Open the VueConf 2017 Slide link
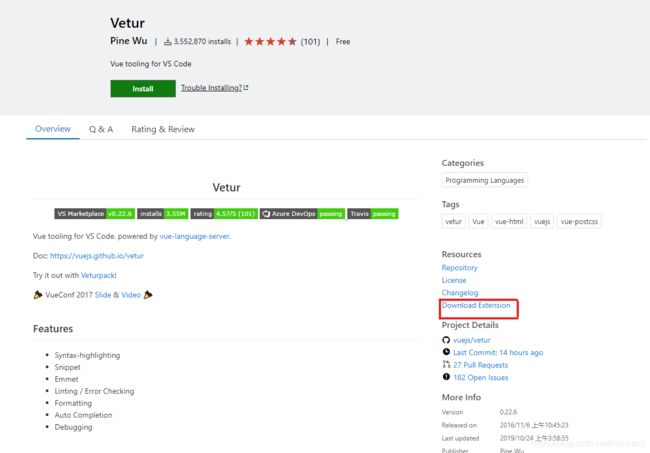650x453 pixels. pos(103,295)
